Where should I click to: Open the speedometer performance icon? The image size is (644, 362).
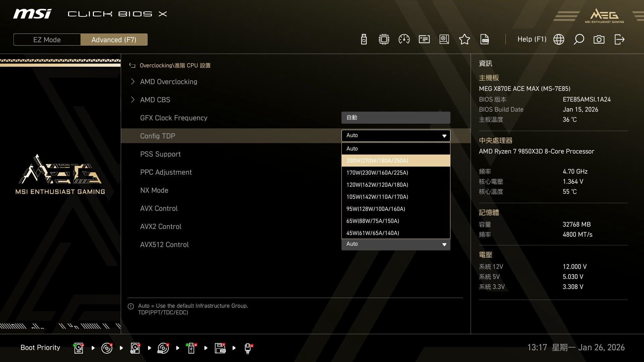(x=404, y=40)
